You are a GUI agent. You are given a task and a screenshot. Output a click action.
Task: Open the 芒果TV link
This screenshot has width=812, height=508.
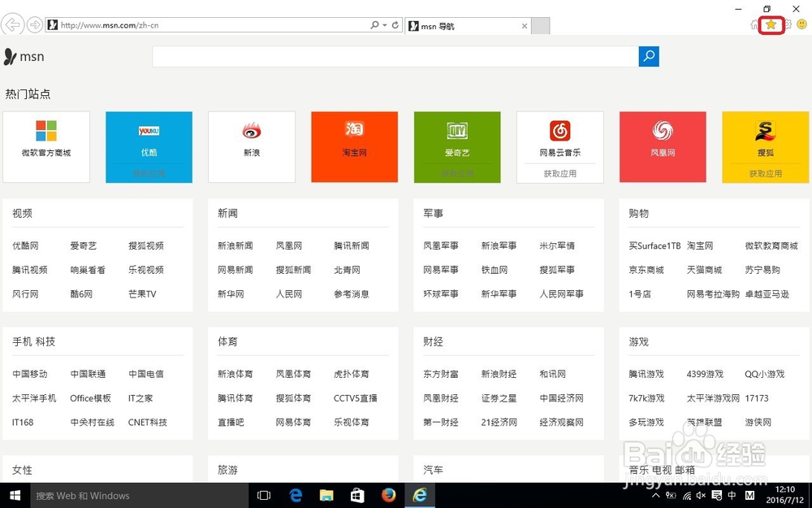[142, 294]
